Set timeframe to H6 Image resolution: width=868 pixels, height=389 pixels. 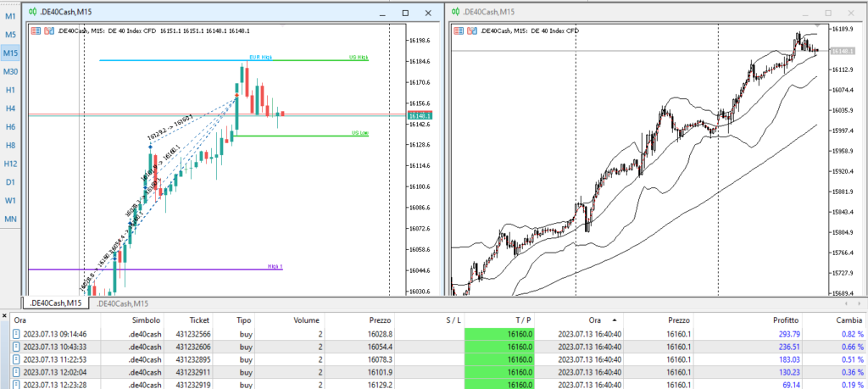click(10, 127)
